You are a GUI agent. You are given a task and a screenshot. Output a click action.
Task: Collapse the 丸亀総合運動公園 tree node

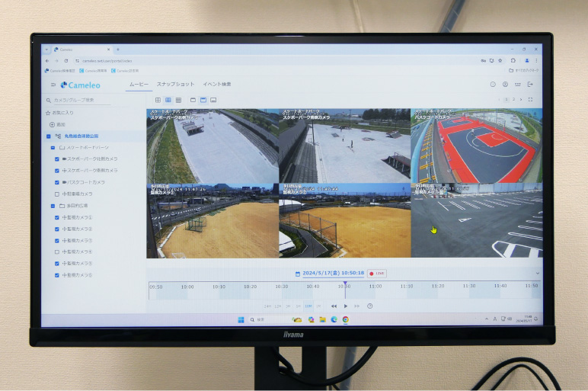[49, 136]
